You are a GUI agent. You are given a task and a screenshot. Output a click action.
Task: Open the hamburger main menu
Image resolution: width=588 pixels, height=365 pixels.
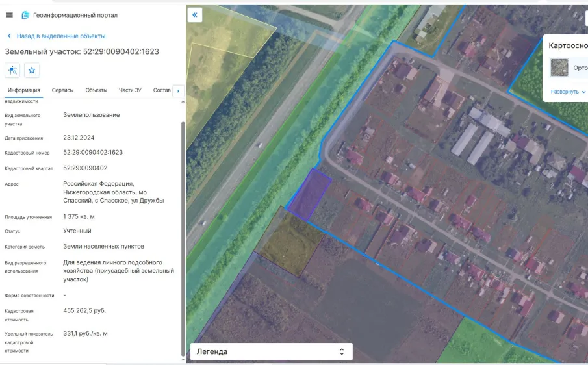(x=9, y=15)
